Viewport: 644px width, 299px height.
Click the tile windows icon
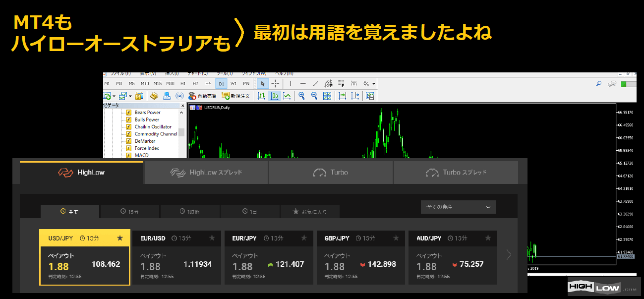coord(327,96)
